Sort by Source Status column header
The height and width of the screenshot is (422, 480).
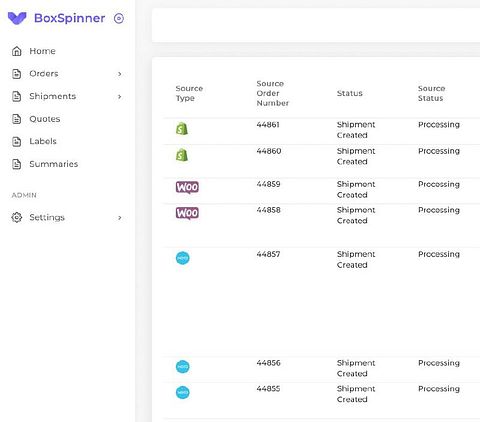click(431, 93)
